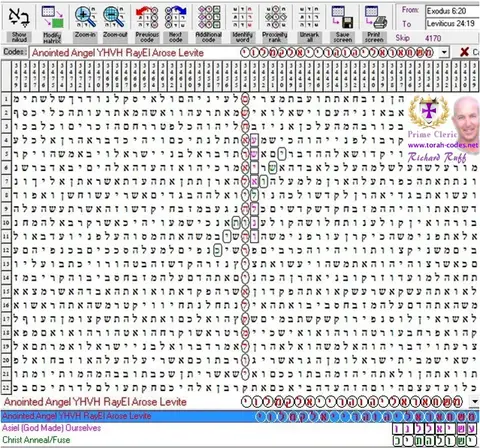Click the Additional code label button
The width and height of the screenshot is (480, 448).
tap(209, 37)
